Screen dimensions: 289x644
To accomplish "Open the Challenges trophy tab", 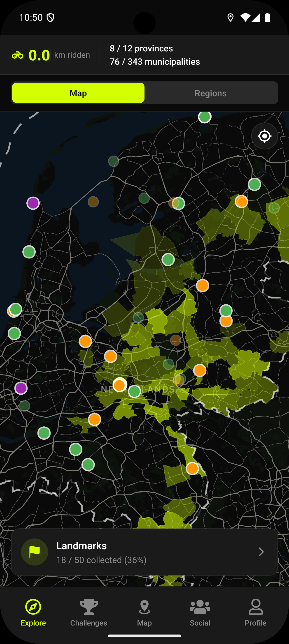I will 89,612.
